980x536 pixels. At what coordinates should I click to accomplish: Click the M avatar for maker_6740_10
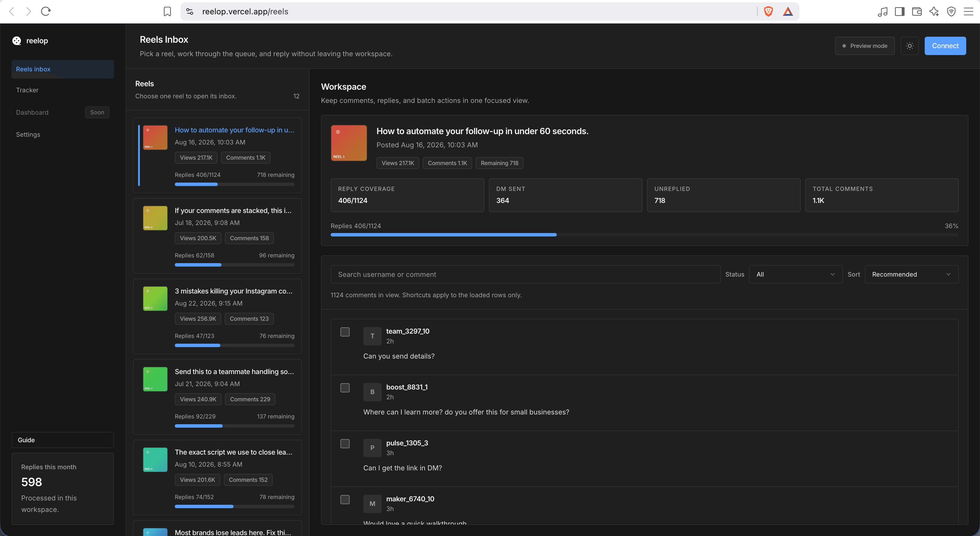pyautogui.click(x=372, y=504)
